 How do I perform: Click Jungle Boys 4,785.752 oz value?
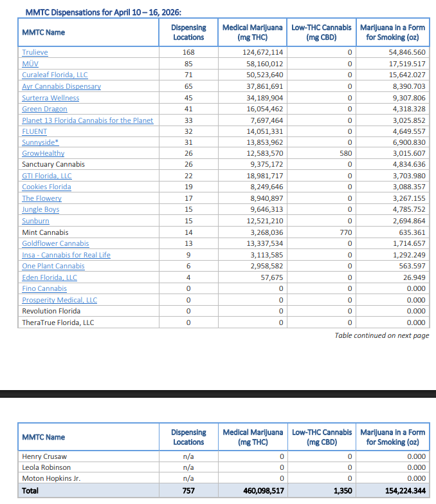coord(409,209)
